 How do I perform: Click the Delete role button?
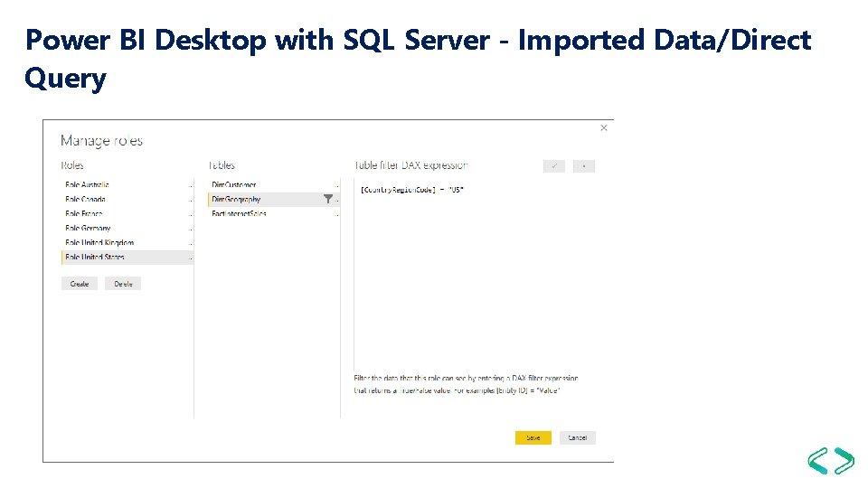pos(123,284)
